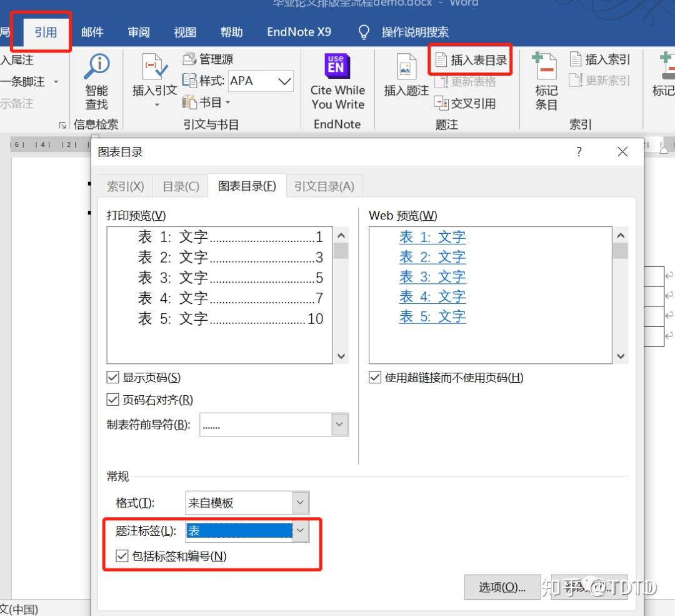Open the footnote group dialog launcher
This screenshot has width=675, height=616.
point(62,125)
